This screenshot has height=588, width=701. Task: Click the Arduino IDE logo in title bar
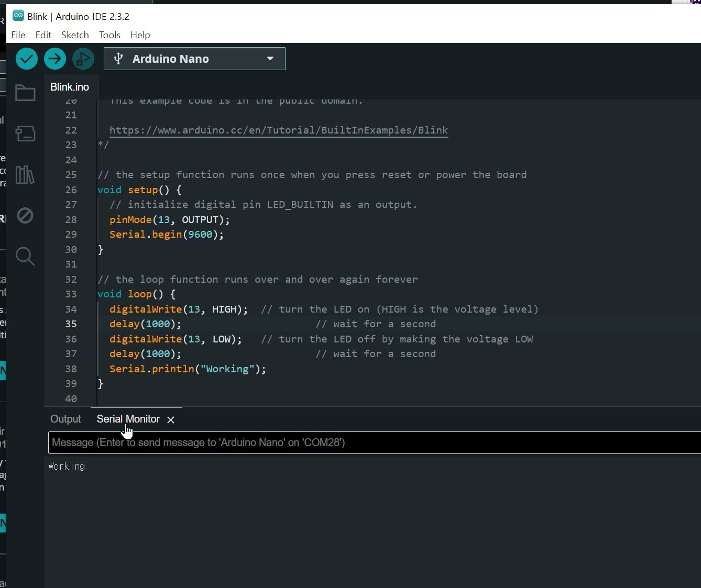click(x=18, y=16)
